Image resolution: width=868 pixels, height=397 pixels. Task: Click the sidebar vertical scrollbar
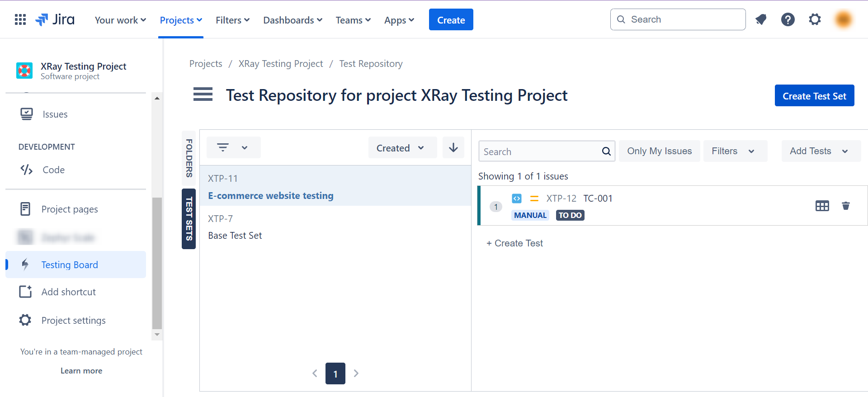coord(157,262)
